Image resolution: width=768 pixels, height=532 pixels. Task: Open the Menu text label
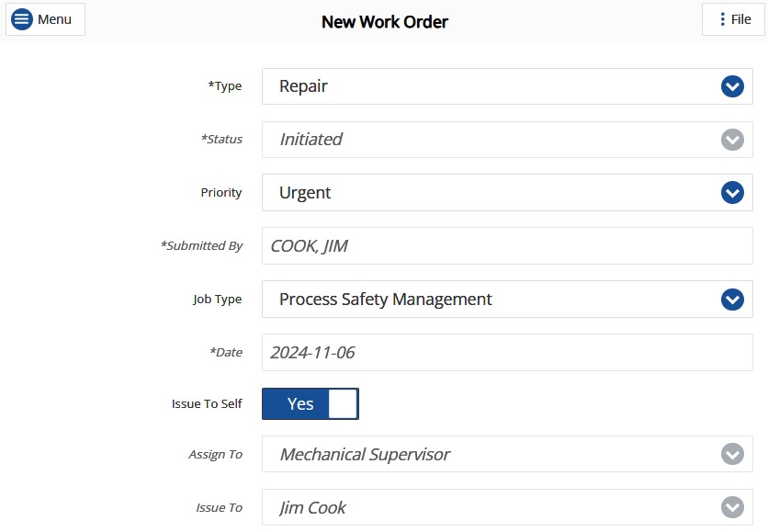(x=54, y=19)
